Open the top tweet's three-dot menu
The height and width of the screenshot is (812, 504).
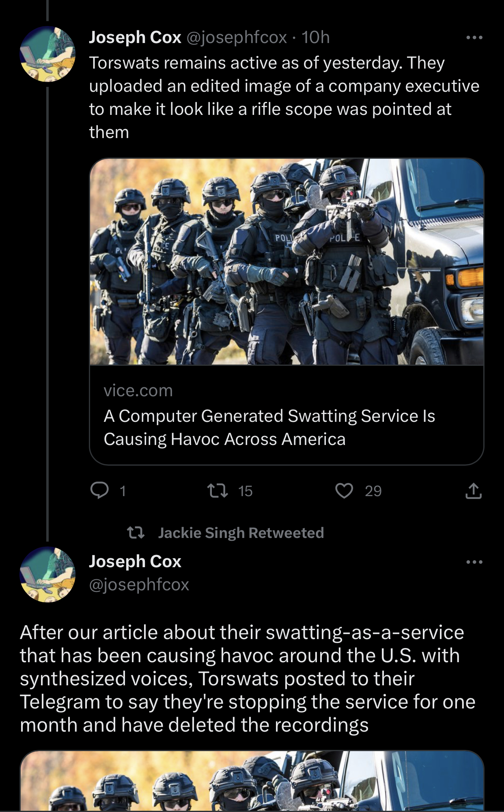tap(474, 38)
